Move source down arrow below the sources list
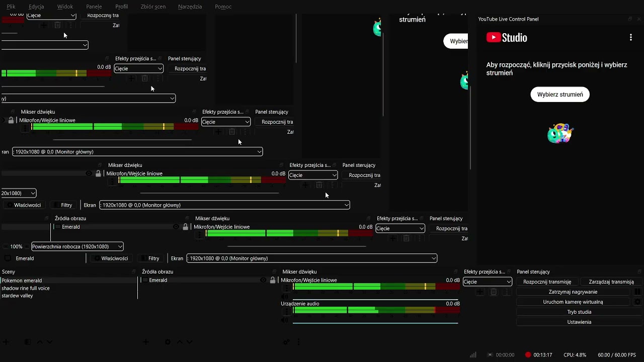 pyautogui.click(x=189, y=342)
